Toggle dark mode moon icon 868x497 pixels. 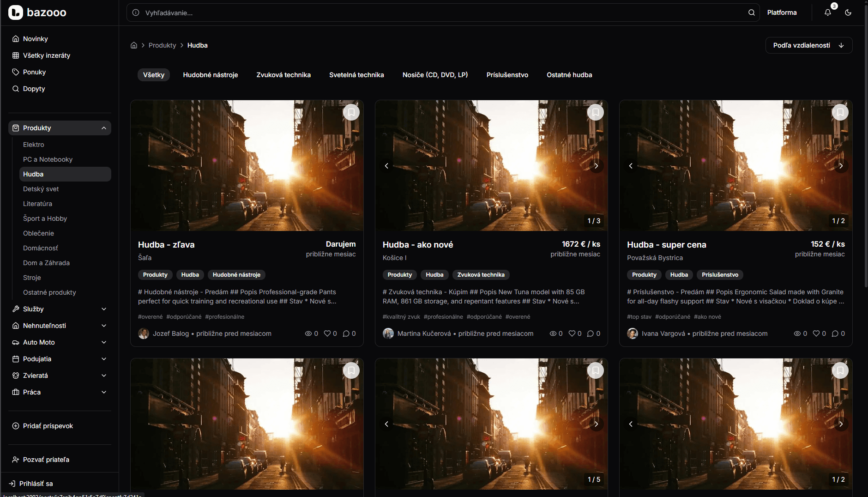848,12
